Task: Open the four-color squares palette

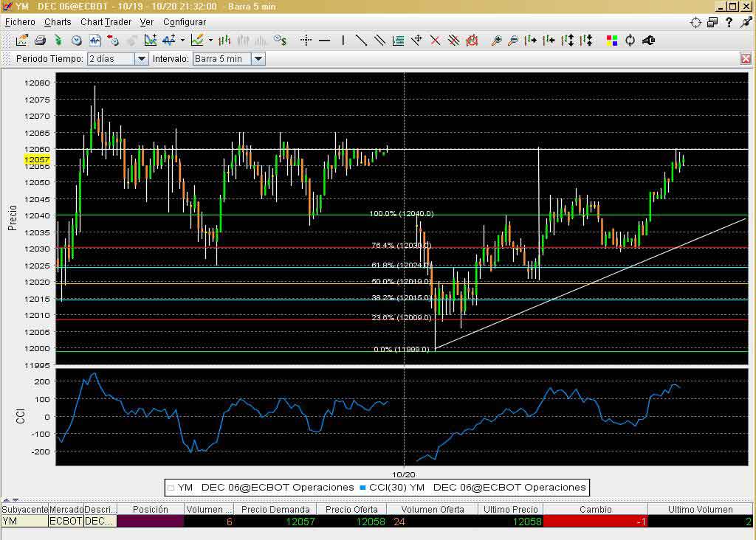Action: pyautogui.click(x=612, y=41)
